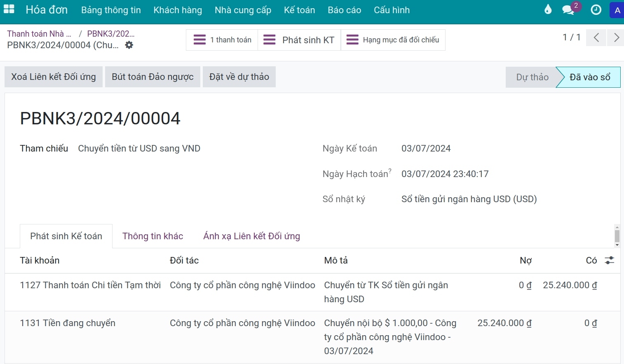Click Có column header
Image resolution: width=624 pixels, height=364 pixels.
(591, 260)
